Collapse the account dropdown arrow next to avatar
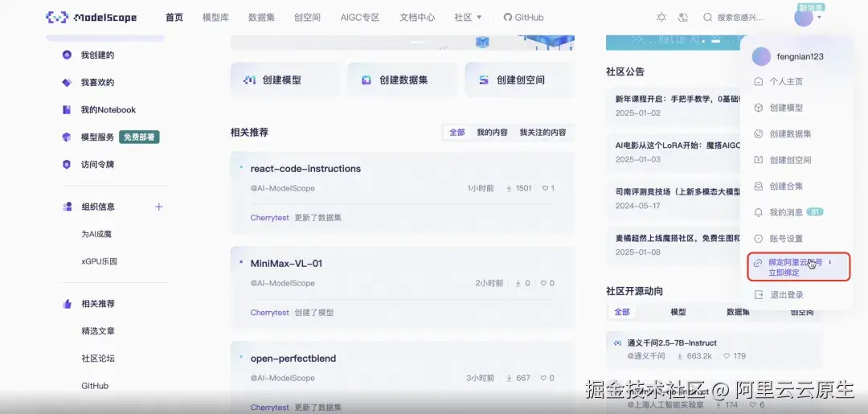Screen dimensions: 868x414 [x=819, y=18]
